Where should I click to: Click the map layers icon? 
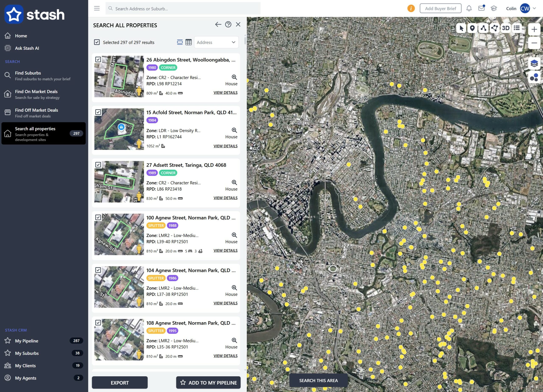tap(534, 64)
